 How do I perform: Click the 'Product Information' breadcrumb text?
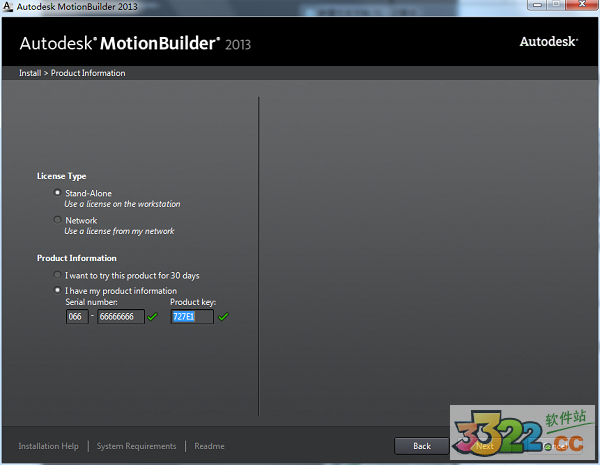coord(88,73)
